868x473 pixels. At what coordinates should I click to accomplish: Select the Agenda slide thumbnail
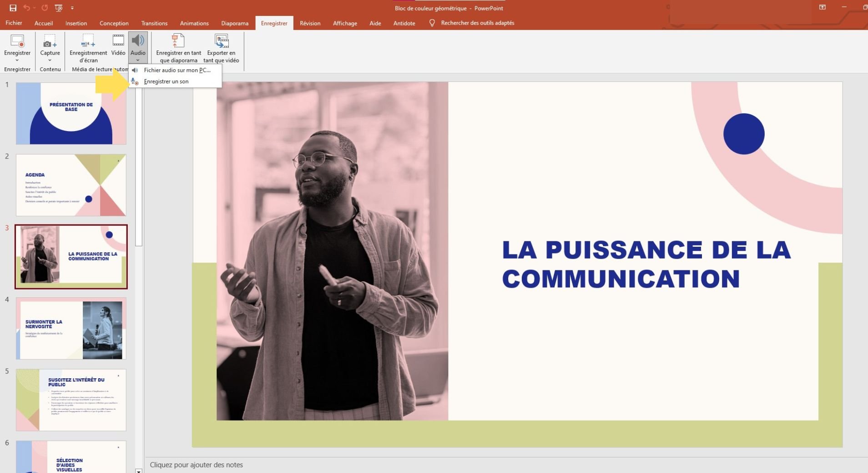coord(71,185)
